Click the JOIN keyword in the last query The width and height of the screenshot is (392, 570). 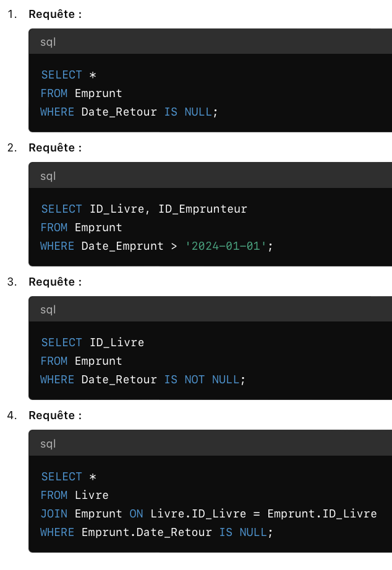54,514
